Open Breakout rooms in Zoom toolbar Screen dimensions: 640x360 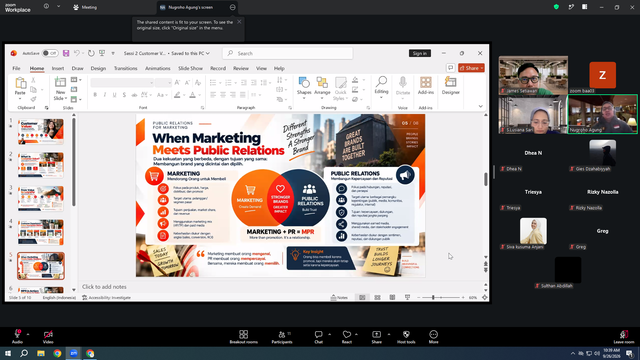(244, 336)
